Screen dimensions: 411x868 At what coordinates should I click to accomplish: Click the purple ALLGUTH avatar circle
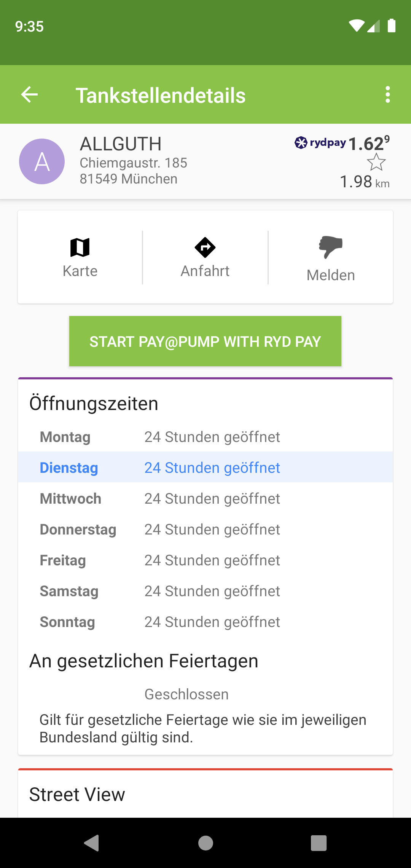coord(42,161)
